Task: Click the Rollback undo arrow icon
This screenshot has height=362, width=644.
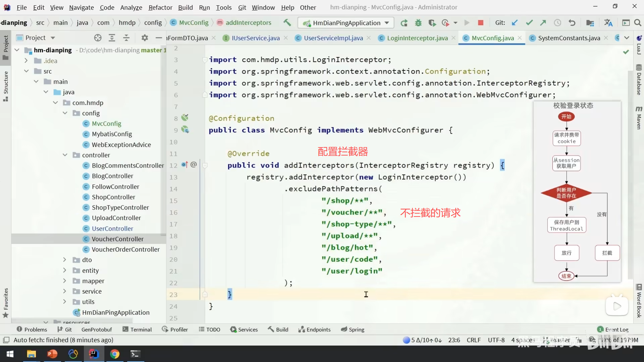Action: coord(572,23)
